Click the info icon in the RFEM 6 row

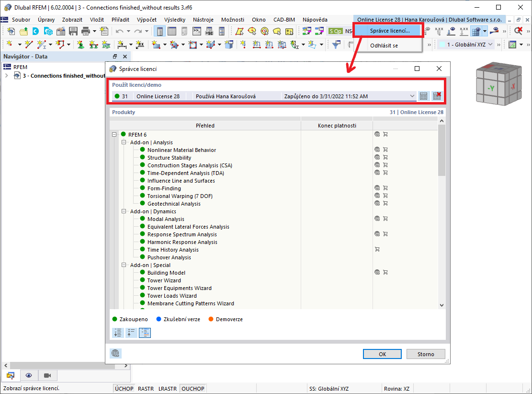pos(377,135)
